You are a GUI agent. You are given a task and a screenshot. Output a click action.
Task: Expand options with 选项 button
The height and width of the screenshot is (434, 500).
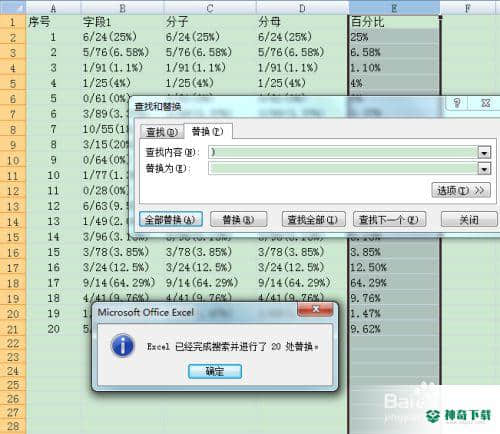pos(461,191)
